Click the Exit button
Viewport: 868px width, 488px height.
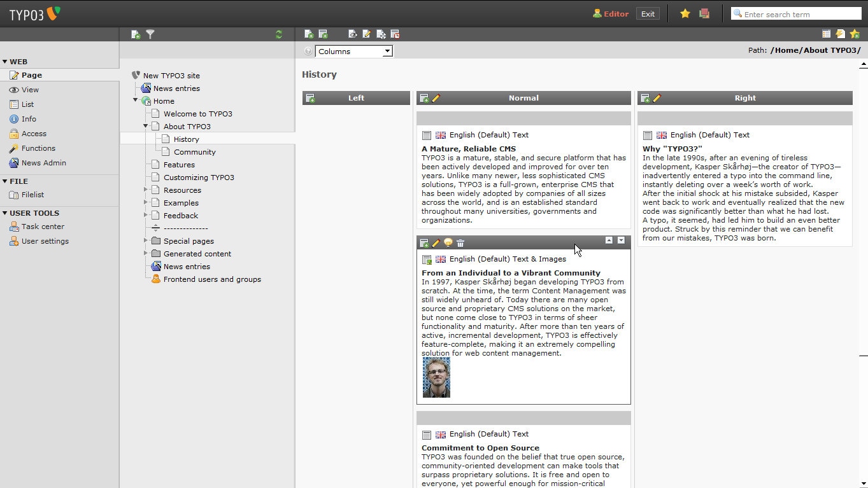click(648, 13)
